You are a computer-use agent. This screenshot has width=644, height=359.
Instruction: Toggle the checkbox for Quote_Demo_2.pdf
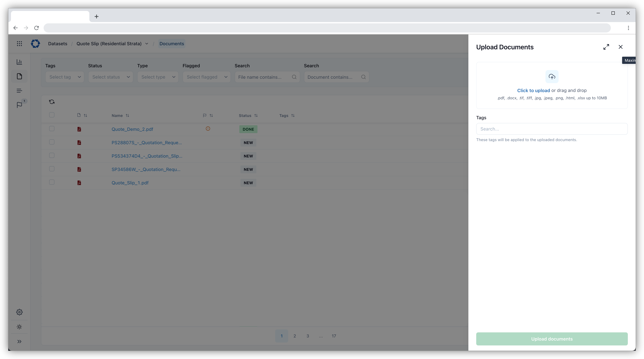pos(52,129)
